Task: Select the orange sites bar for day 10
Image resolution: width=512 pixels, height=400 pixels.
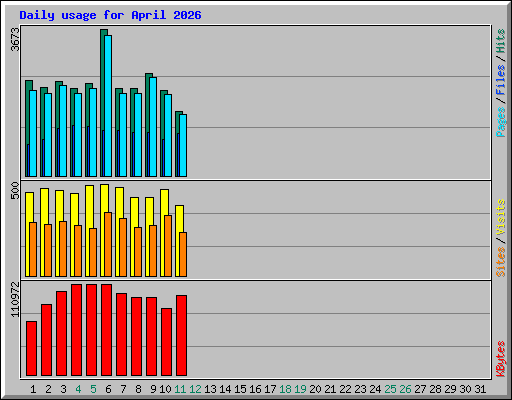Action: pyautogui.click(x=168, y=246)
